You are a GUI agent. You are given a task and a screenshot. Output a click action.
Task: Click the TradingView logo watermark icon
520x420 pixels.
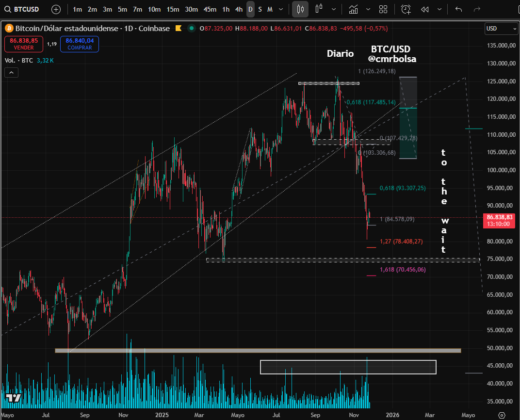click(14, 398)
